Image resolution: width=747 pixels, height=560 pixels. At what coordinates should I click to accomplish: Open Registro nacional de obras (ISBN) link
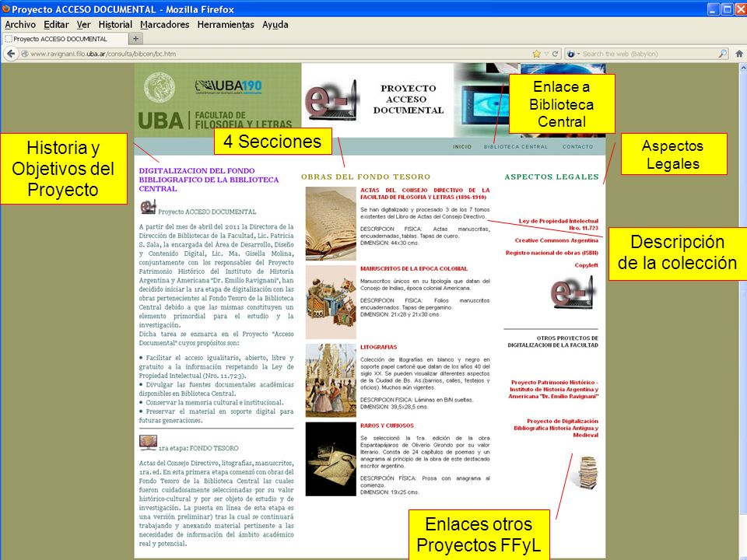pyautogui.click(x=552, y=253)
